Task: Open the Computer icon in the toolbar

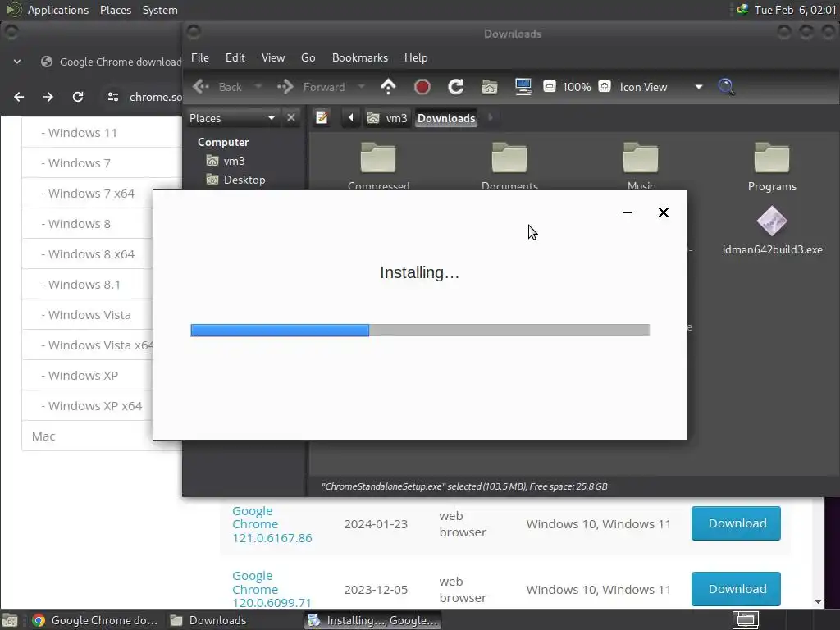Action: coord(523,87)
